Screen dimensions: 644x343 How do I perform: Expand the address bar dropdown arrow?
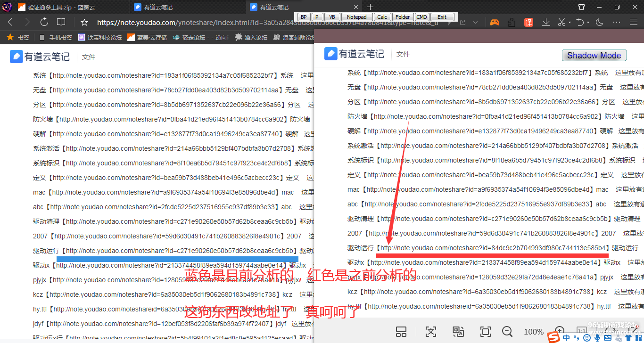point(476,22)
